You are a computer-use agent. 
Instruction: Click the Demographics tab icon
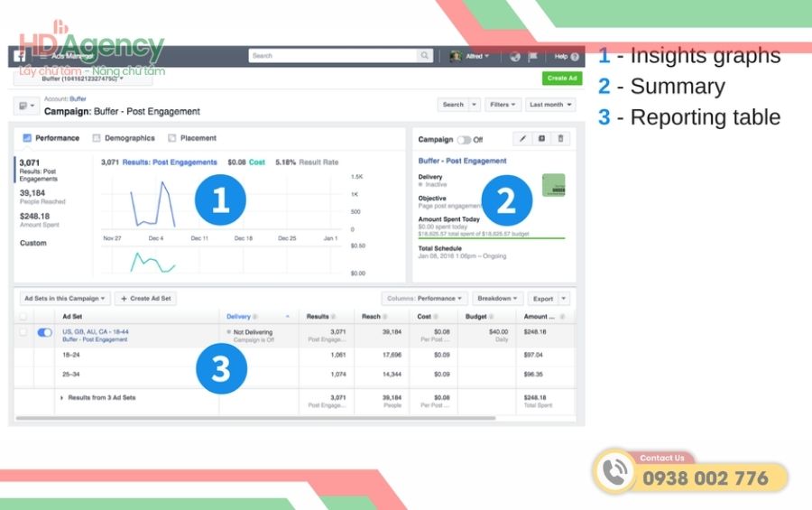pos(97,138)
